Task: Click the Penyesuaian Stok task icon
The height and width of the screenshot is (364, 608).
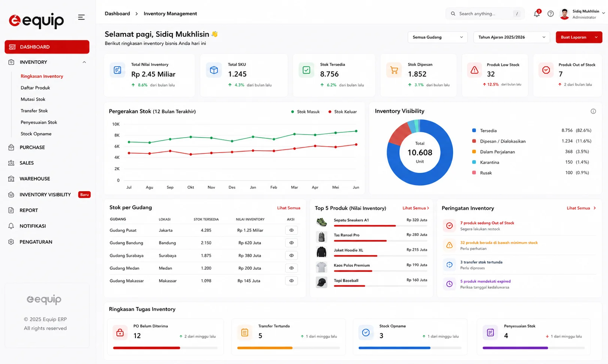Action: tap(490, 333)
